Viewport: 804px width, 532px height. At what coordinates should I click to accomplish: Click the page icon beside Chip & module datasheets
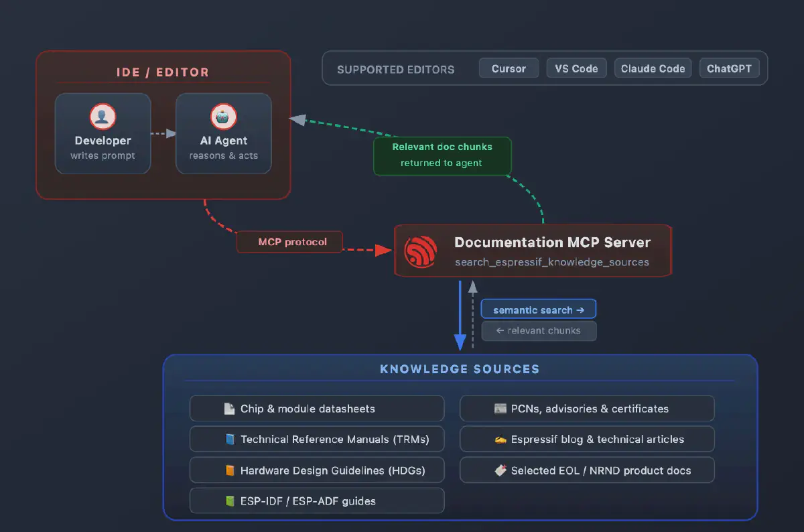coord(228,408)
